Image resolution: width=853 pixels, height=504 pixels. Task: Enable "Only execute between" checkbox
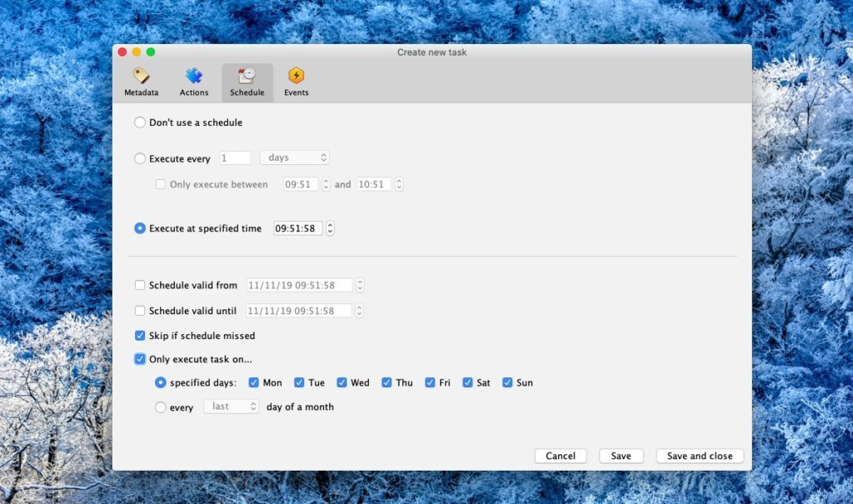coord(162,184)
